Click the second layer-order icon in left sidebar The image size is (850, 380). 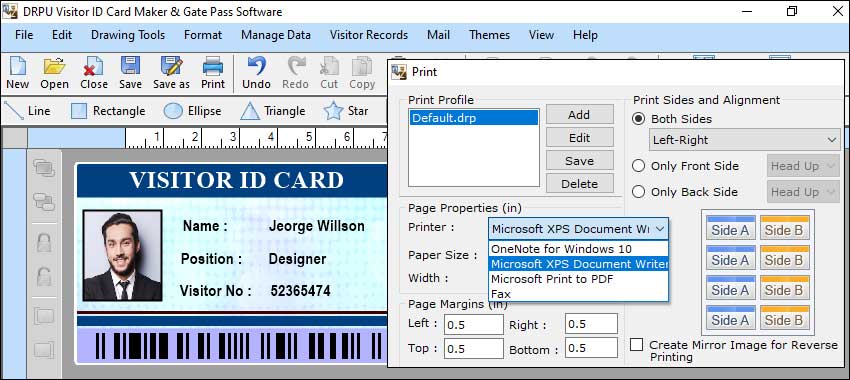[44, 202]
